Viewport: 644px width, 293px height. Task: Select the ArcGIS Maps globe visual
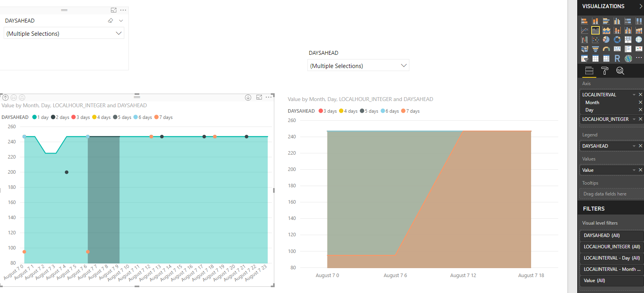click(628, 59)
